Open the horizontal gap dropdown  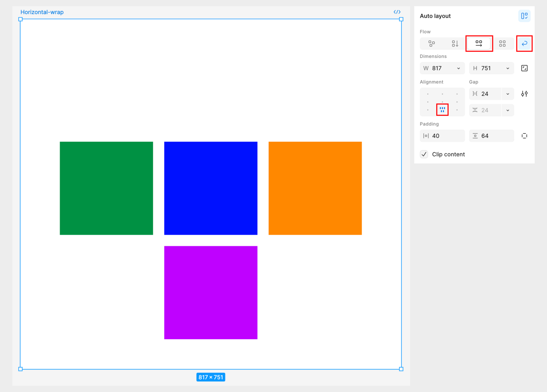508,94
